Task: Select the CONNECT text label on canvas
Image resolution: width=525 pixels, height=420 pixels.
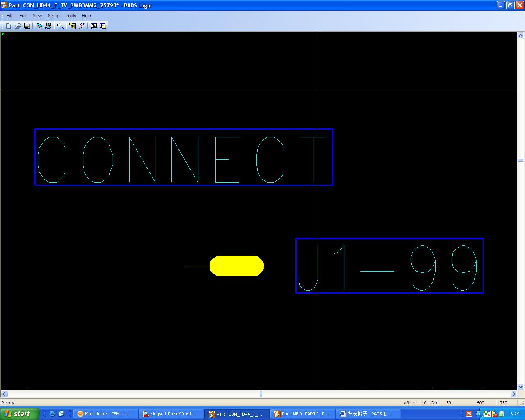Action: point(184,157)
